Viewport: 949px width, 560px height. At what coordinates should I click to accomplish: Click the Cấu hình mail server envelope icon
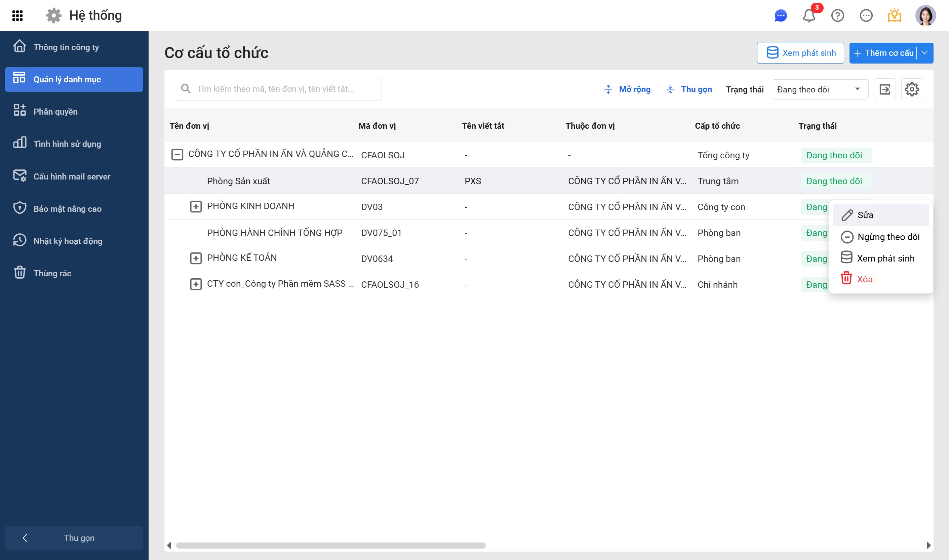click(x=19, y=176)
